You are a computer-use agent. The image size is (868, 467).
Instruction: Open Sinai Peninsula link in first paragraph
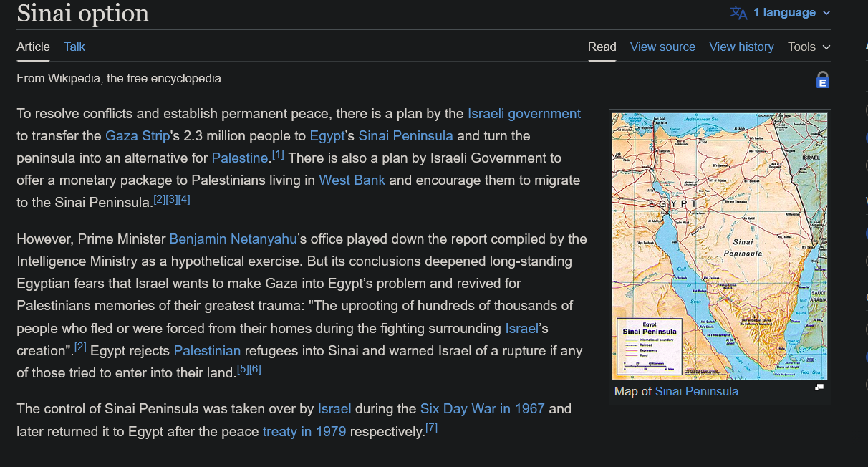405,135
